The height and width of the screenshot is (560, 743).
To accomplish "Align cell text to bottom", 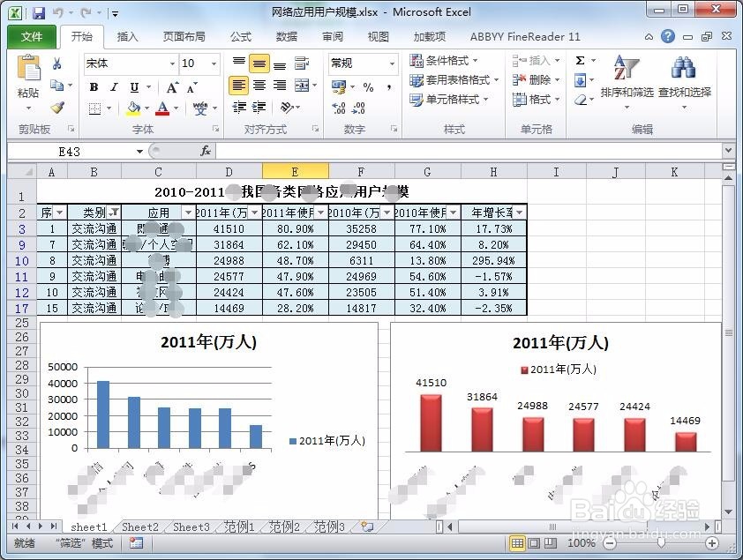I will click(280, 65).
